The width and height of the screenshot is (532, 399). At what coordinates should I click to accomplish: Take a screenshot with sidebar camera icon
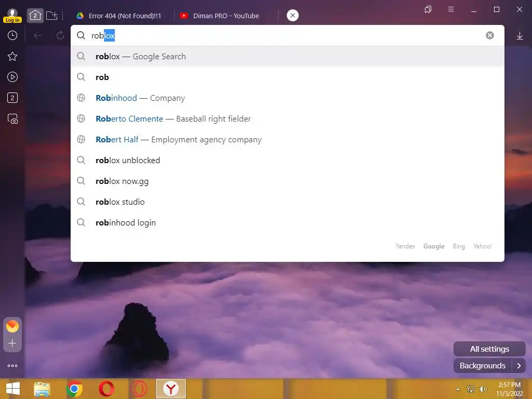pos(12,119)
